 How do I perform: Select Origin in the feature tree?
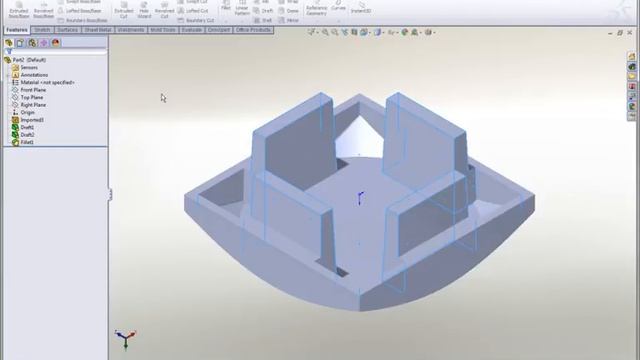pyautogui.click(x=23, y=112)
